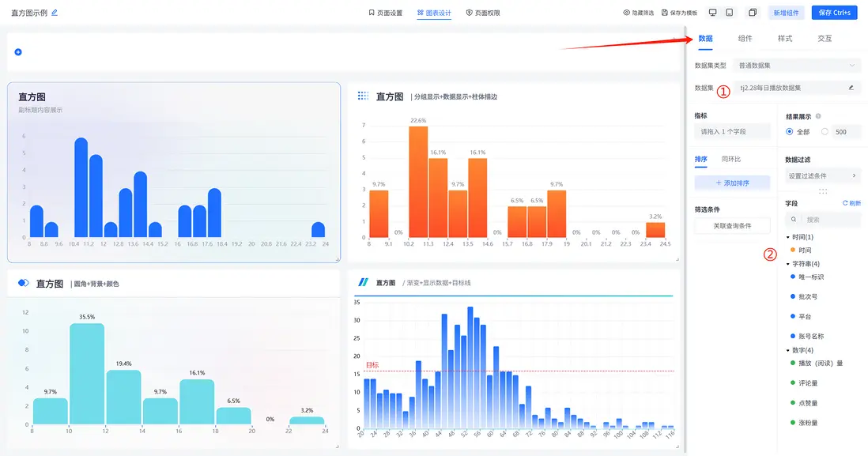Click the dotted grid icon of grouped histogram
This screenshot has height=456, width=868.
(x=363, y=96)
